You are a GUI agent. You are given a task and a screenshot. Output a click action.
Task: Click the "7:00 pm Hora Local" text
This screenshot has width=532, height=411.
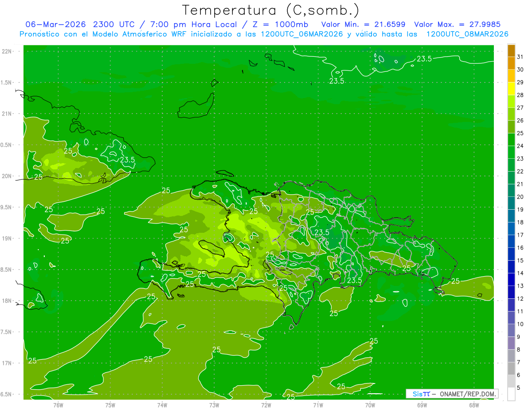point(193,24)
